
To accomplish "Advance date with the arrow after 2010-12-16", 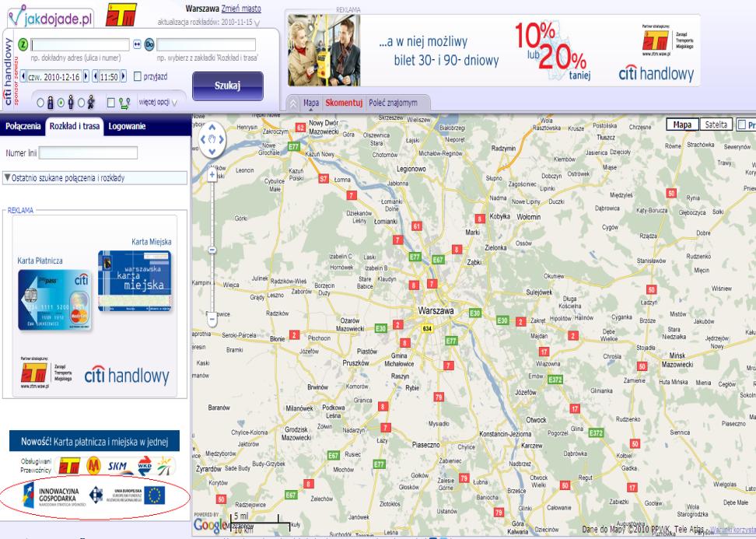I will [86, 76].
